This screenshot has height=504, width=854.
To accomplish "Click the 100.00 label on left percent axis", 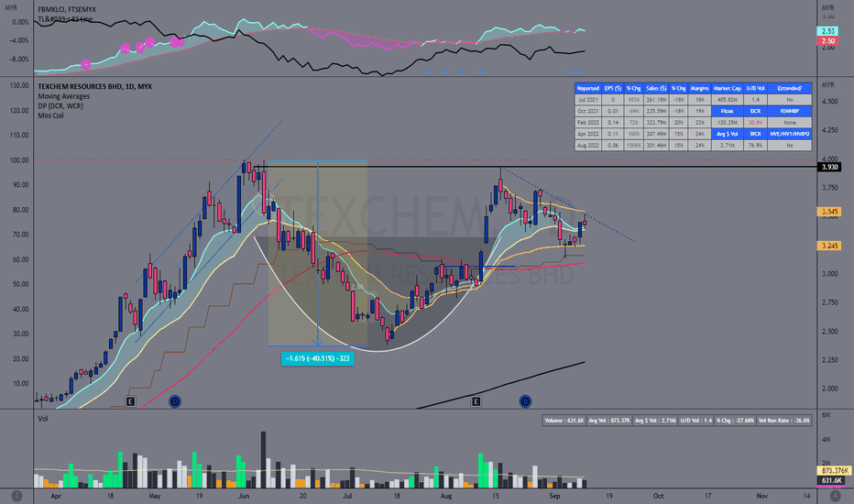I will click(19, 160).
